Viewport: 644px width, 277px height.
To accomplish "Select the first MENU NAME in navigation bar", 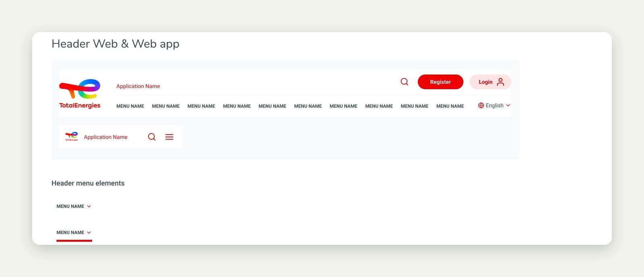I will [x=130, y=106].
